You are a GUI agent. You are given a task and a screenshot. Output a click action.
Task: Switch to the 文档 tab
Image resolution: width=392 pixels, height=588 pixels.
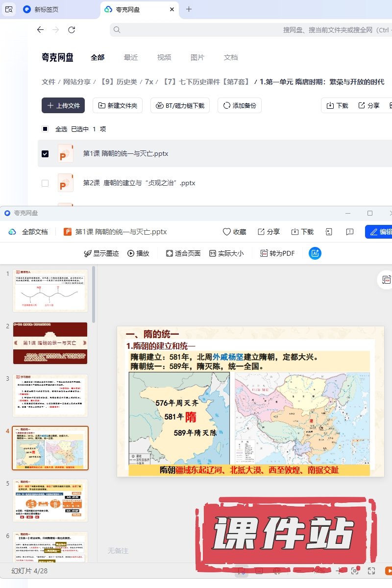pyautogui.click(x=231, y=57)
